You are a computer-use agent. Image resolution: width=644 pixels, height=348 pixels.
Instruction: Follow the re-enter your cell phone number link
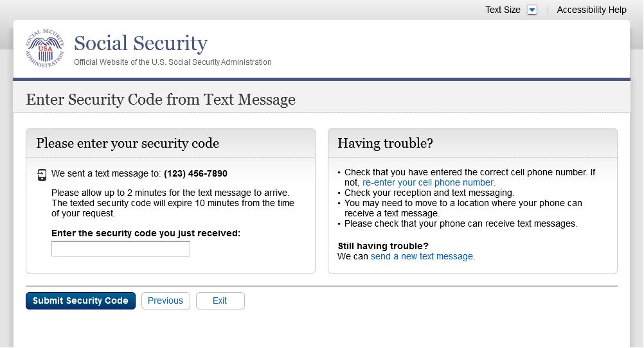pyautogui.click(x=429, y=183)
